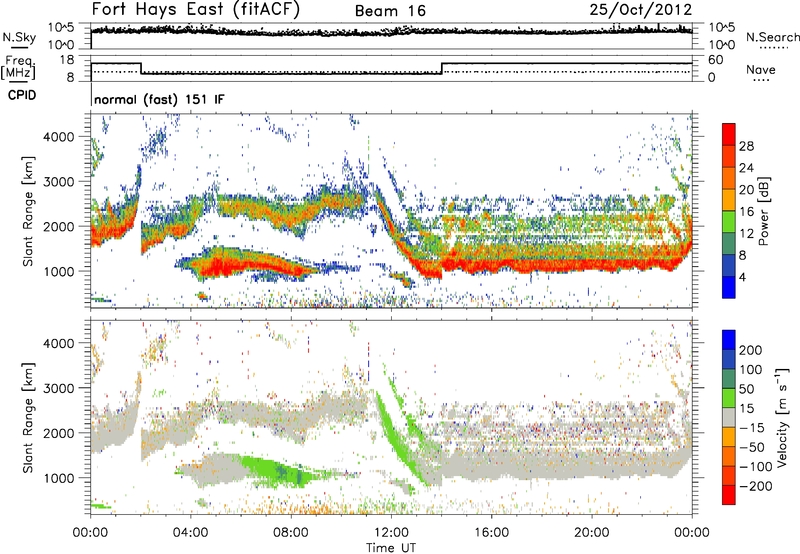
Task: Click the 'CPID' row label
Action: (22, 95)
